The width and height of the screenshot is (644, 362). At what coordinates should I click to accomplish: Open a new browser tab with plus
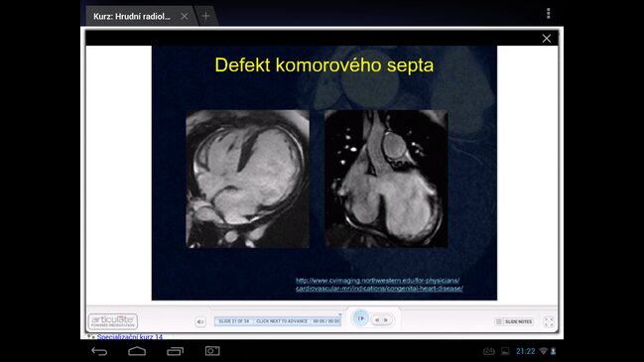coord(205,16)
